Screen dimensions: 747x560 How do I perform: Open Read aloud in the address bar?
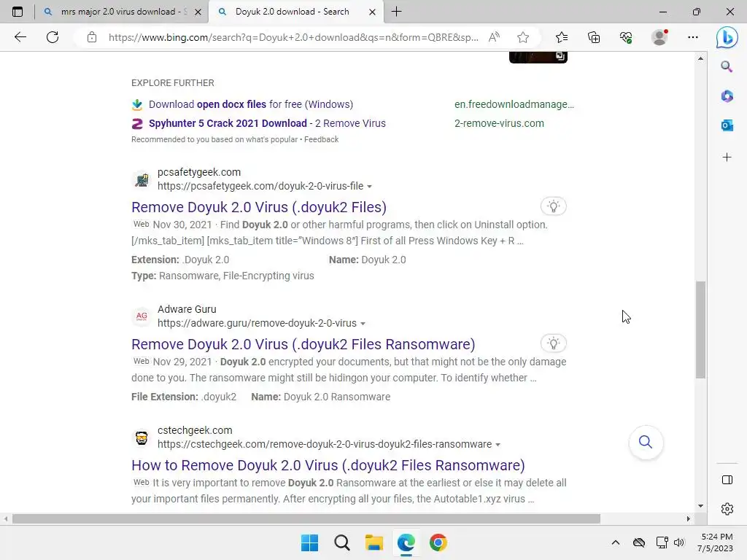(494, 37)
